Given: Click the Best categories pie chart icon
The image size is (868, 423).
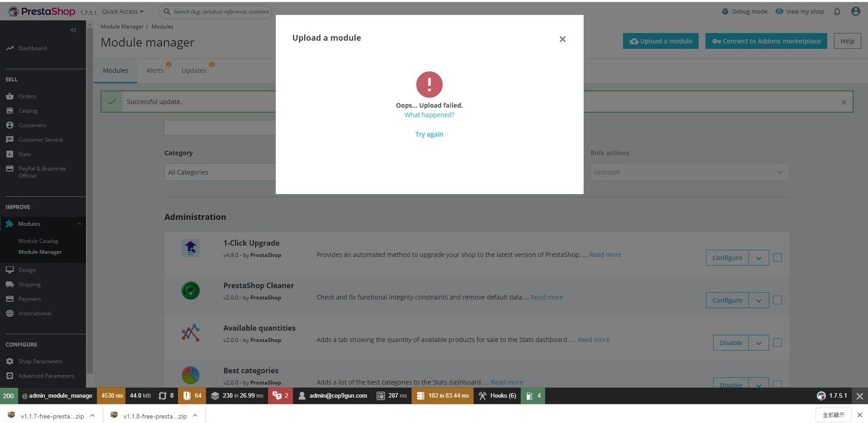Looking at the screenshot, I should click(191, 375).
